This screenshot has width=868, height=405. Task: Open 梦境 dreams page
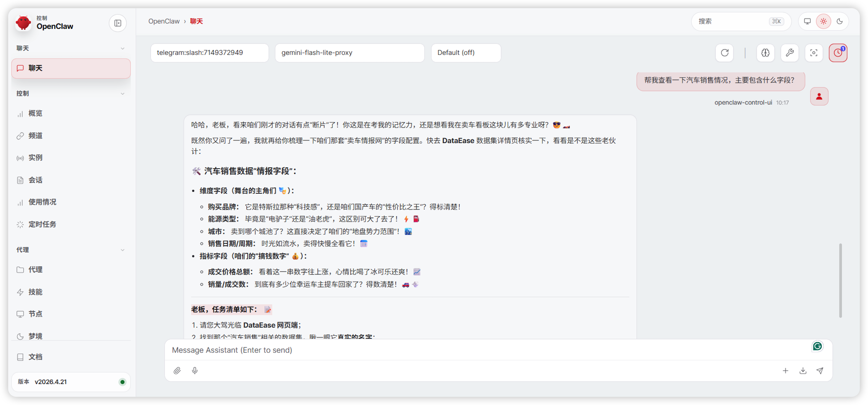pyautogui.click(x=71, y=336)
